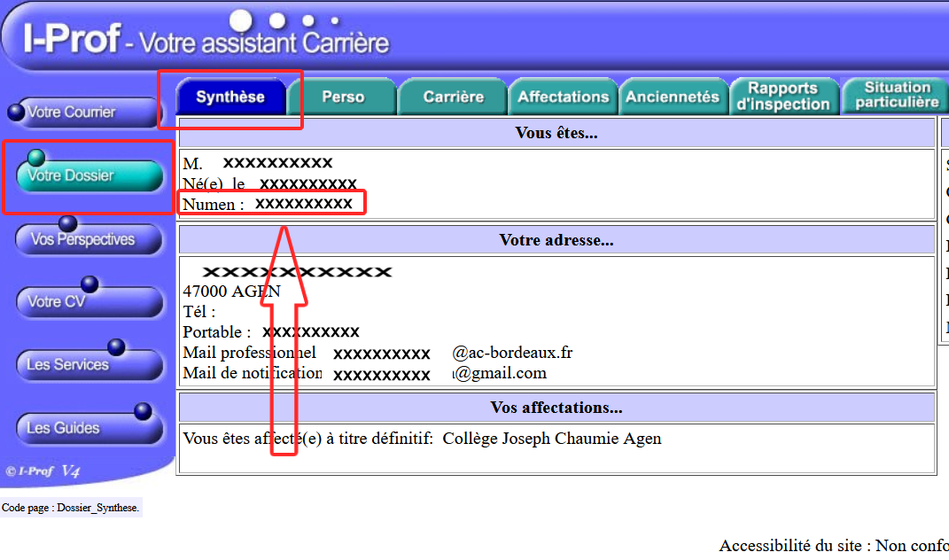Select the Votre Dossier sidebar button
Image resolution: width=949 pixels, height=560 pixels.
tap(89, 175)
